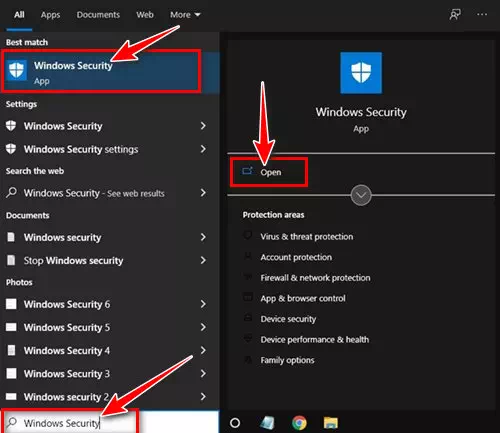Switch to the All tab
The width and height of the screenshot is (500, 433).
pos(19,15)
